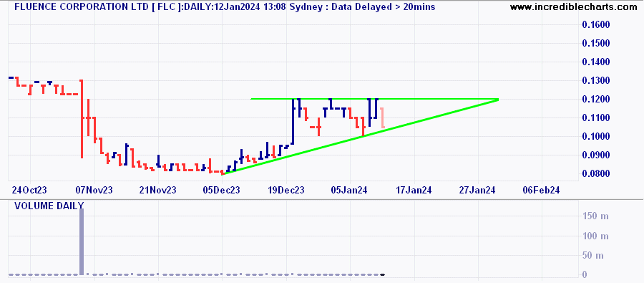Viewport: 644px width, 283px height.
Task: Select the 0.1000 price axis label
Action: (596, 137)
